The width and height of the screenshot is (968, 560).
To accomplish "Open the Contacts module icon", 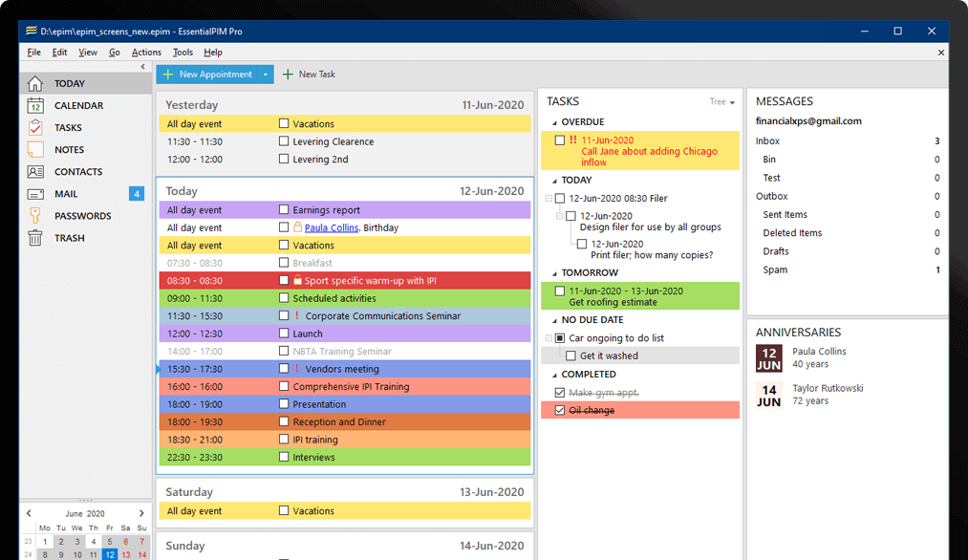I will point(35,172).
